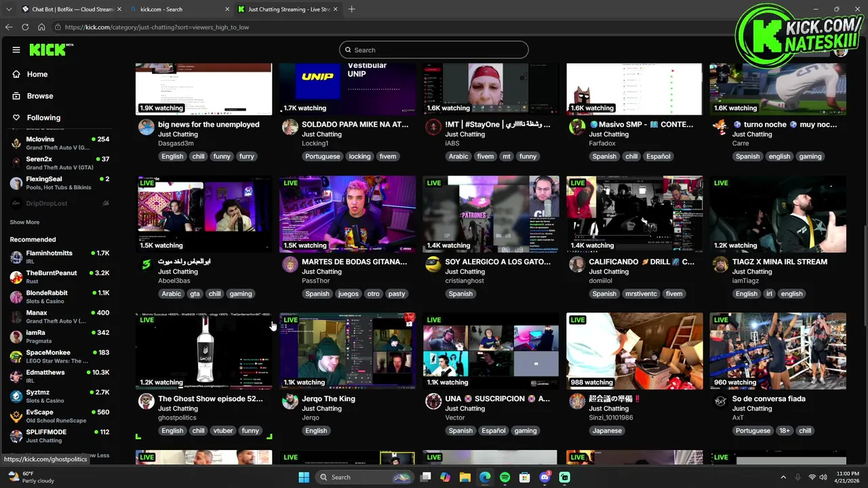Image resolution: width=868 pixels, height=488 pixels.
Task: Open Spotify from taskbar
Action: tap(505, 477)
